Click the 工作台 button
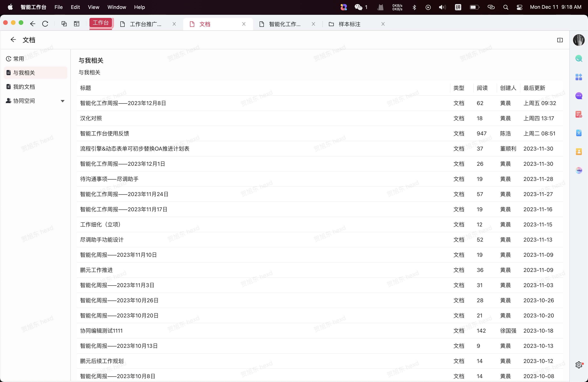The height and width of the screenshot is (382, 588). tap(101, 23)
